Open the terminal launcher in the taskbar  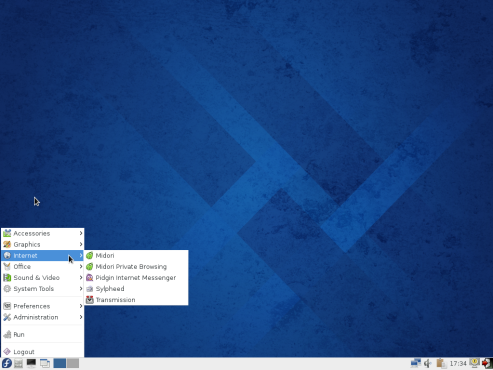31,363
